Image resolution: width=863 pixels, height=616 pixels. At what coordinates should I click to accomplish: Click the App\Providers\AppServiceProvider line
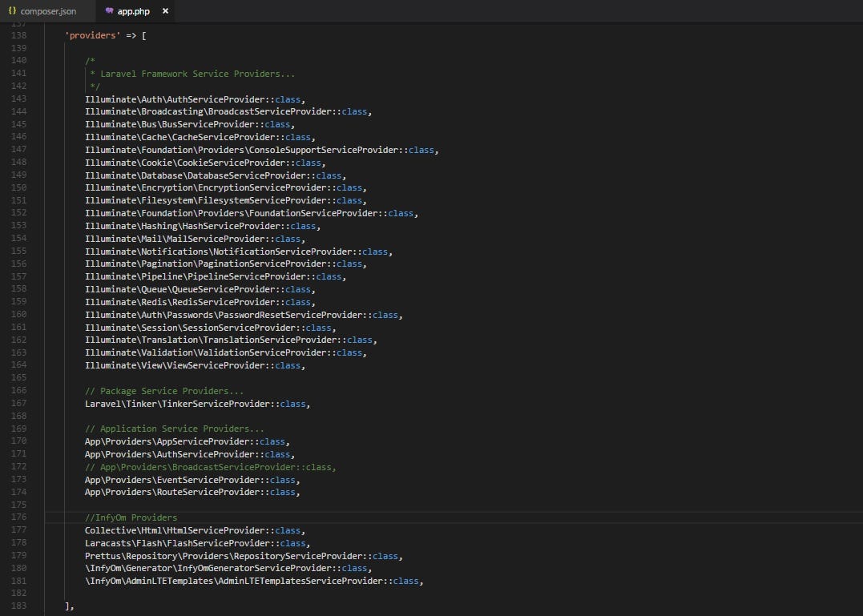point(188,441)
